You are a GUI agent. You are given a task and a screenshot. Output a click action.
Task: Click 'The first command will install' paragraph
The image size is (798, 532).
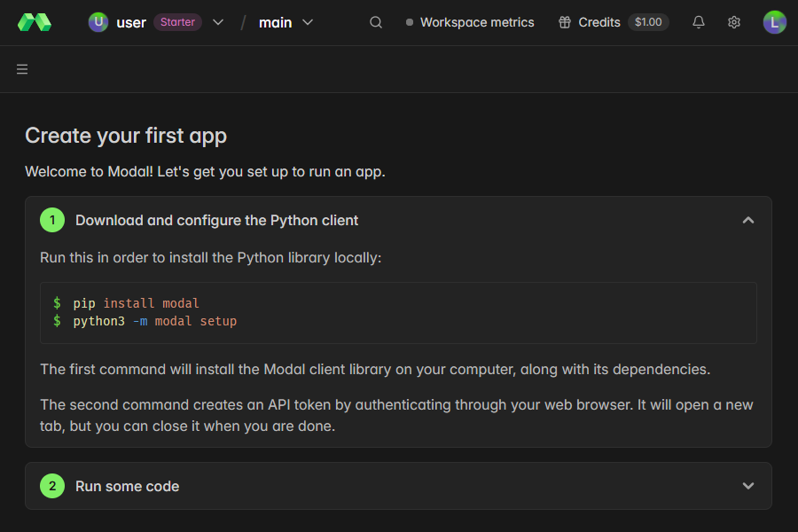pos(375,369)
